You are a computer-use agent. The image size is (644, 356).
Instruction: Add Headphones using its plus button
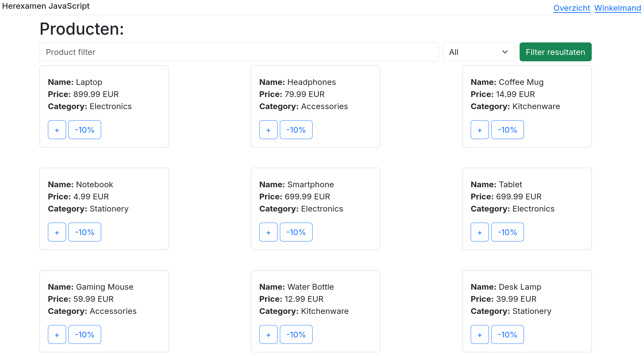click(x=268, y=130)
